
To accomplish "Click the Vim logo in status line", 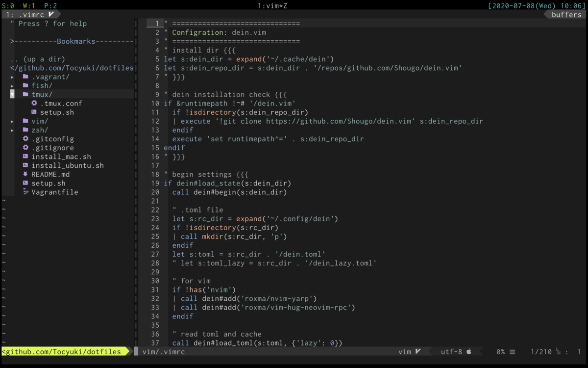I will click(418, 352).
